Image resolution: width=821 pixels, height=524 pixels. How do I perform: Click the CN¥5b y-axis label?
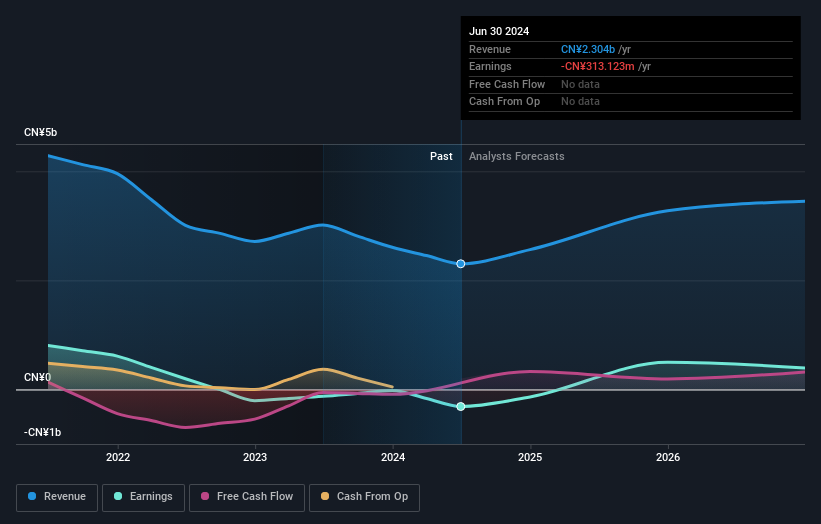(40, 132)
